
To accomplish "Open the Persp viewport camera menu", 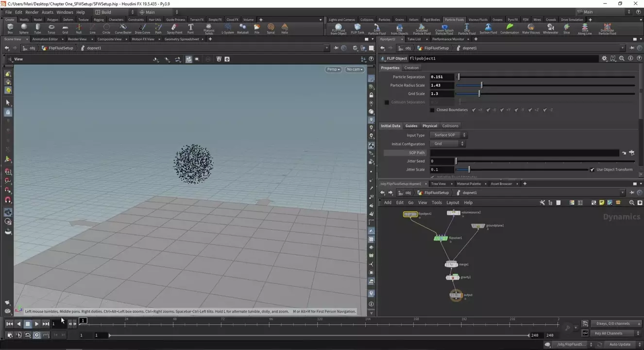I will [x=333, y=70].
